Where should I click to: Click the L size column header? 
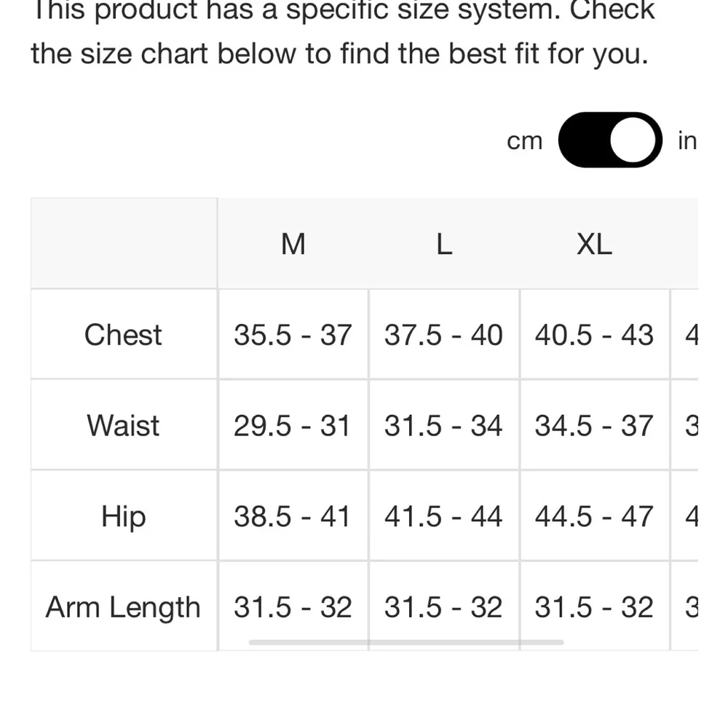(x=443, y=245)
